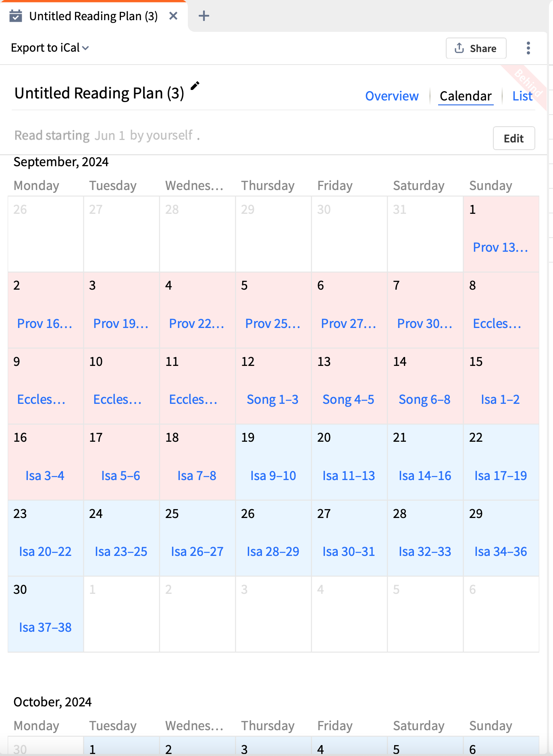The height and width of the screenshot is (756, 553).
Task: Select the reading plan checkmark icon on the tab
Action: [17, 16]
